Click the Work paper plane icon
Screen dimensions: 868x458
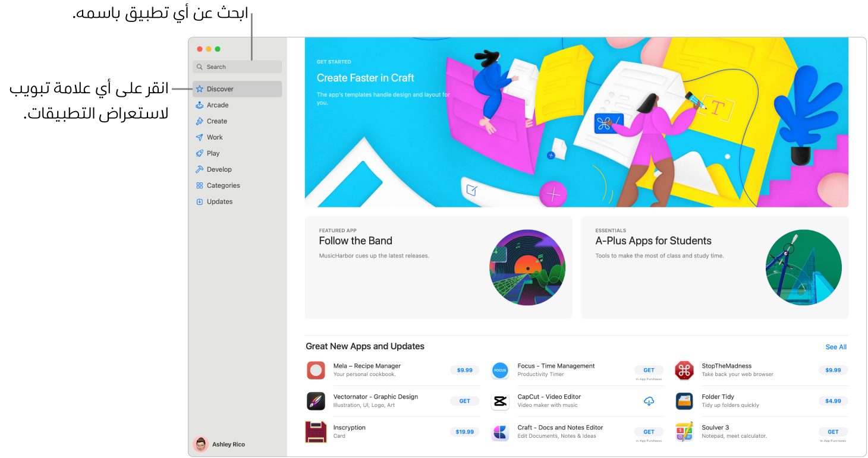[200, 137]
